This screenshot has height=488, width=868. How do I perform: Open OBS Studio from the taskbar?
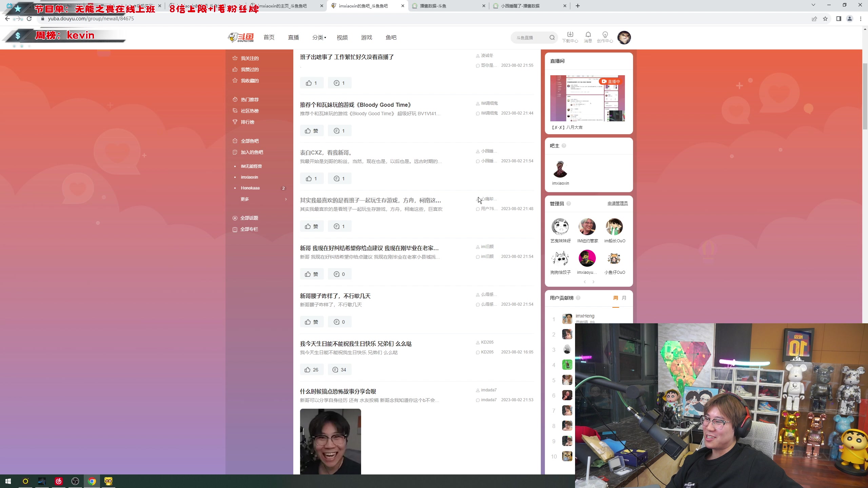75,481
